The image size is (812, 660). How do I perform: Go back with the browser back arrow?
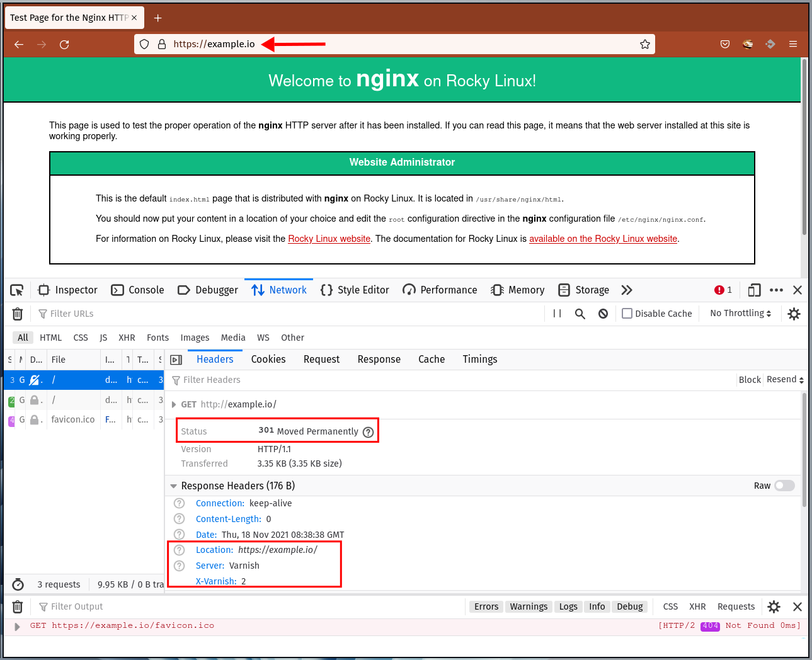click(19, 44)
